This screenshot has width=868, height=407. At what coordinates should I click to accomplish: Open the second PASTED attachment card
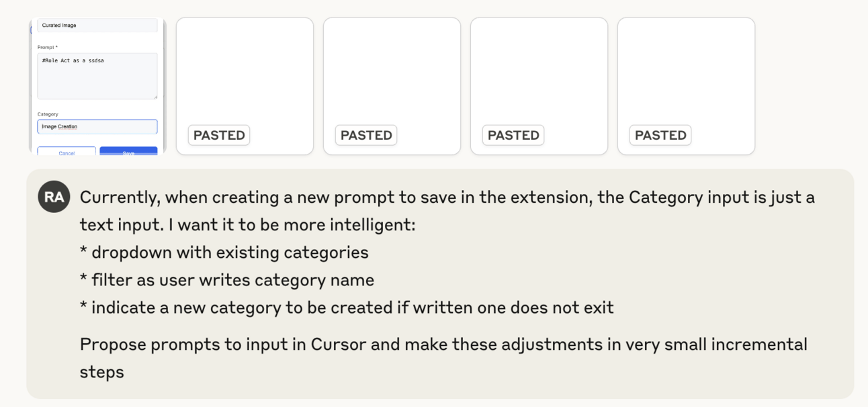point(392,86)
